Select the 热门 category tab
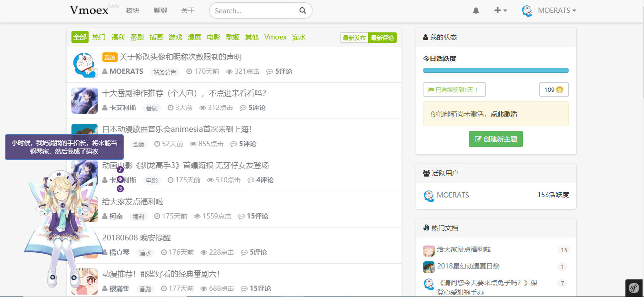Screen dimensions: 644x297 [x=99, y=37]
